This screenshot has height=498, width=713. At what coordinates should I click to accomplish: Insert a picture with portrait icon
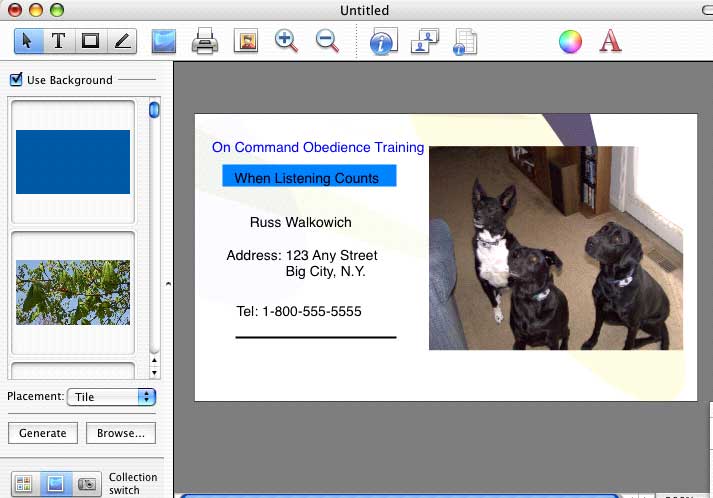pyautogui.click(x=246, y=41)
